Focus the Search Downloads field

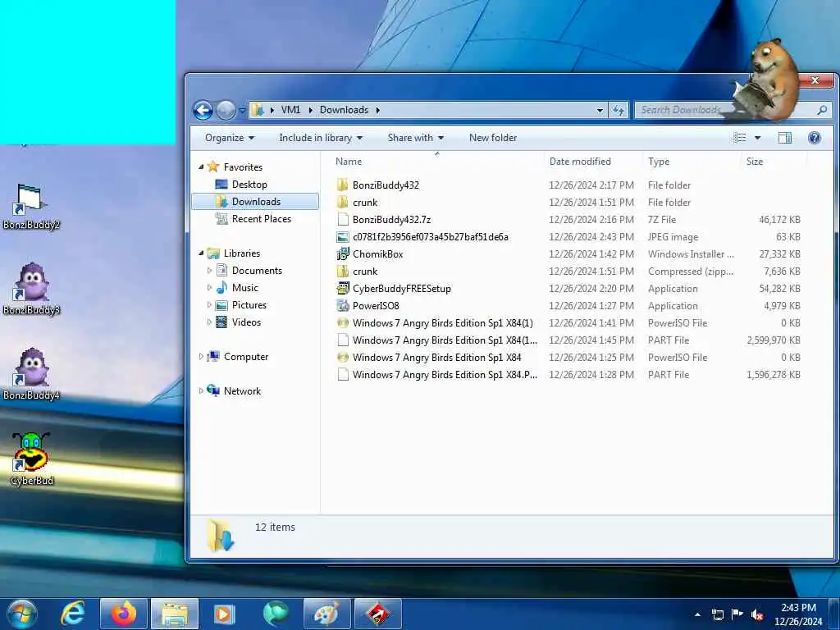point(726,110)
